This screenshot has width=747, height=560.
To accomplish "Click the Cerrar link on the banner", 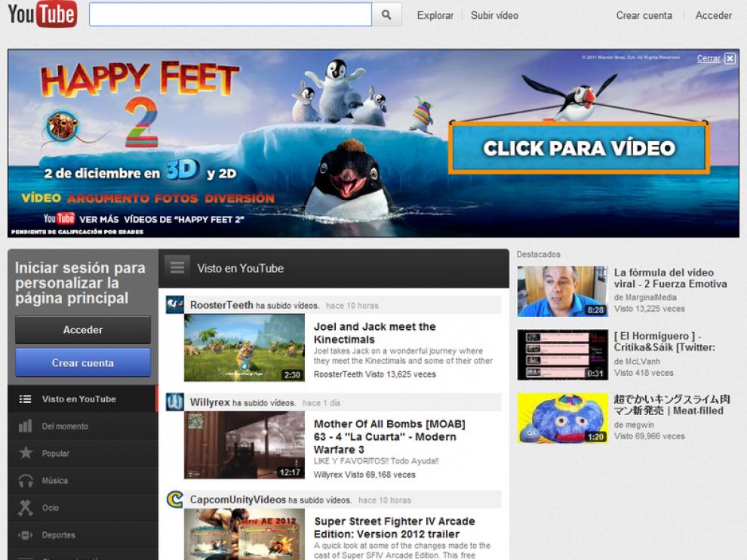I will click(x=709, y=58).
